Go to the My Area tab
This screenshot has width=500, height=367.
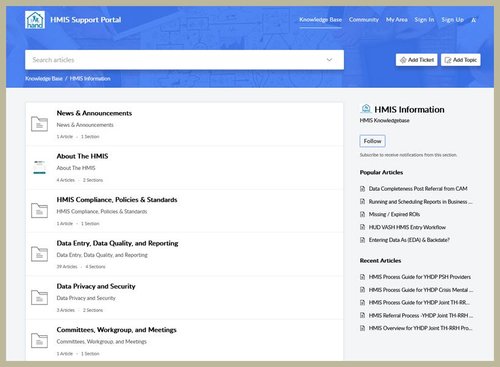click(x=397, y=20)
